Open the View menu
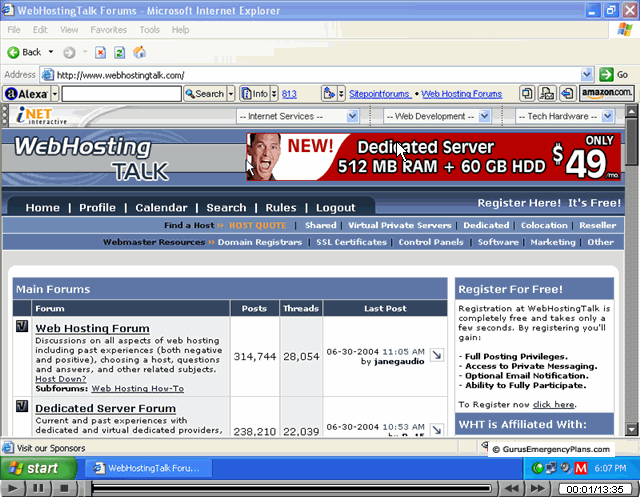Screen dimensions: 640x497 69,30
